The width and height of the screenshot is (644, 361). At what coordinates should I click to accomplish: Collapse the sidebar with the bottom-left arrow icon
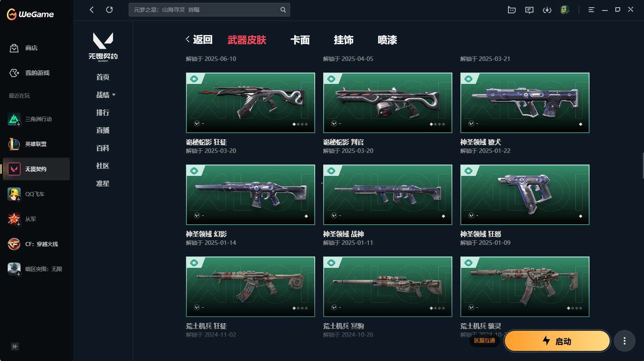point(15,346)
